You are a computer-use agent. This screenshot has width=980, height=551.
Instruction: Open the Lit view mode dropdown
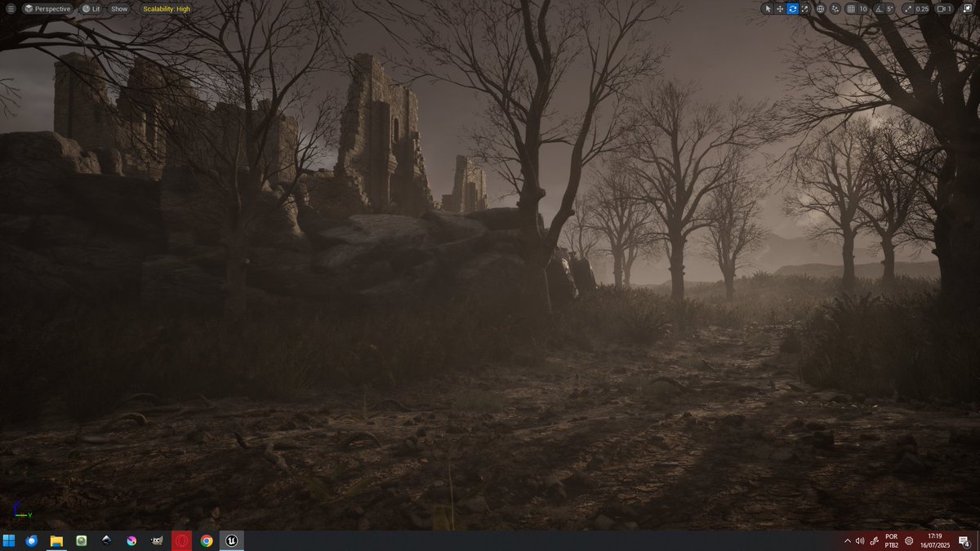91,9
